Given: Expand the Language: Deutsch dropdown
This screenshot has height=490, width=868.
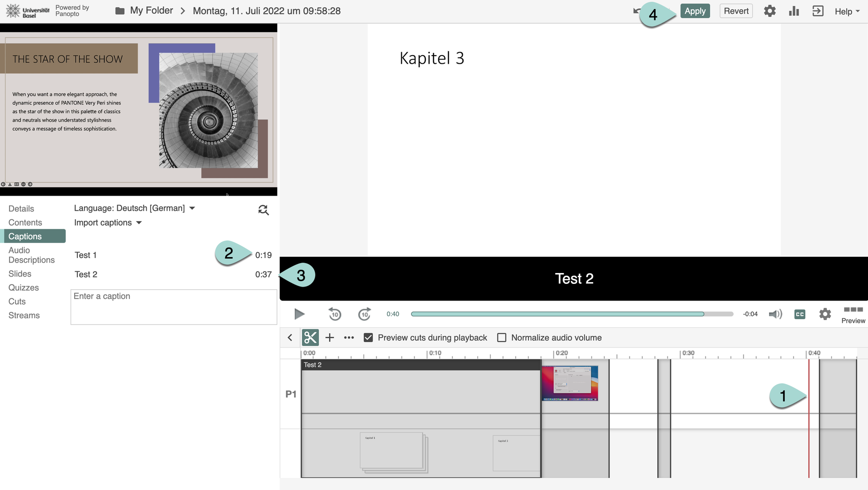Looking at the screenshot, I should (134, 208).
